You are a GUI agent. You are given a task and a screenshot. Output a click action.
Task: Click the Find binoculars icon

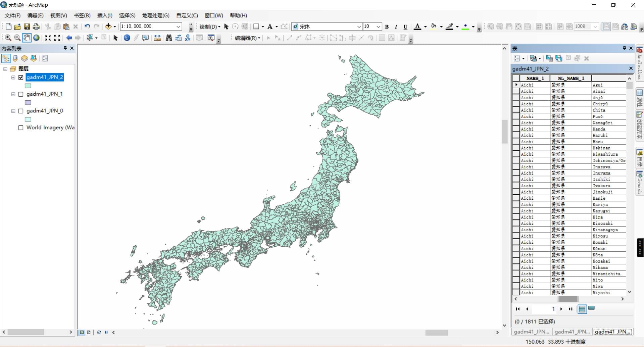tap(169, 38)
